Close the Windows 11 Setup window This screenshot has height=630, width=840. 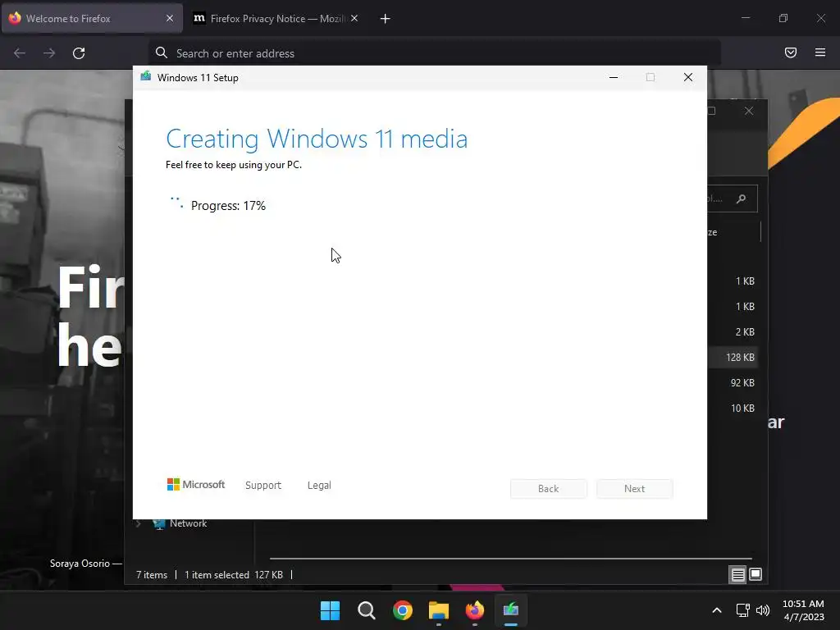coord(688,78)
